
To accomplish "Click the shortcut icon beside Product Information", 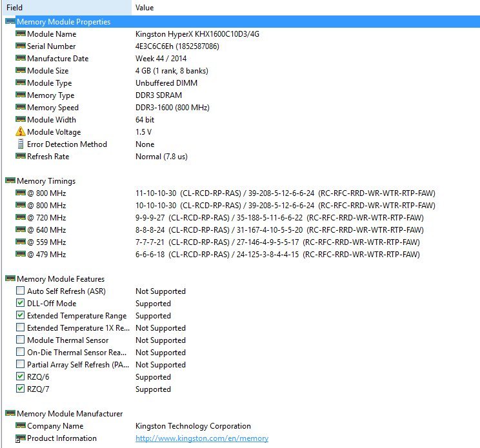I will pos(21,438).
